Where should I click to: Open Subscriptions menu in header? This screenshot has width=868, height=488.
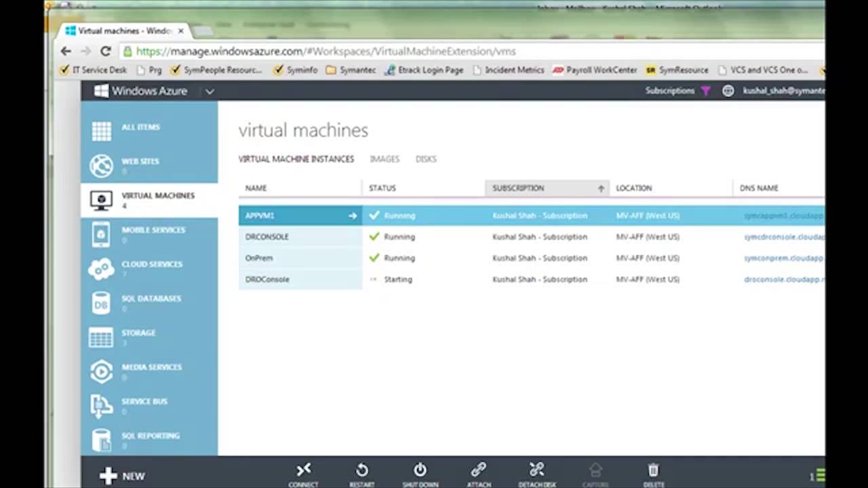point(670,91)
